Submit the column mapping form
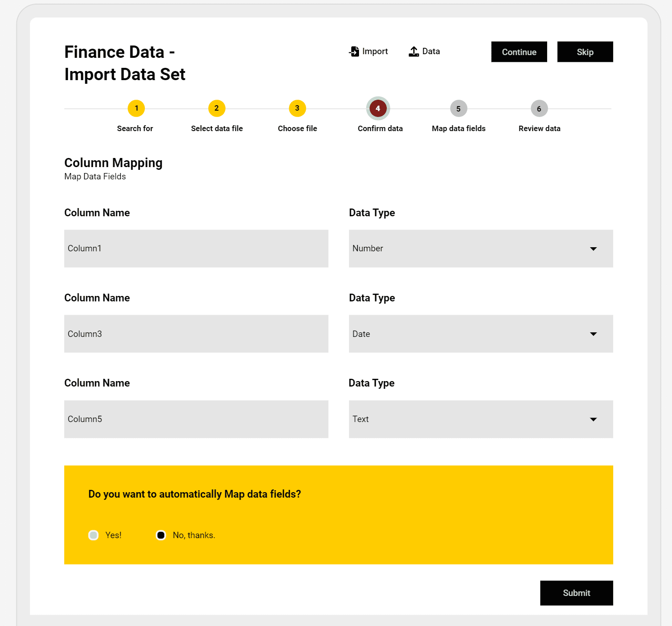Screen dimensions: 672x626 click(577, 593)
